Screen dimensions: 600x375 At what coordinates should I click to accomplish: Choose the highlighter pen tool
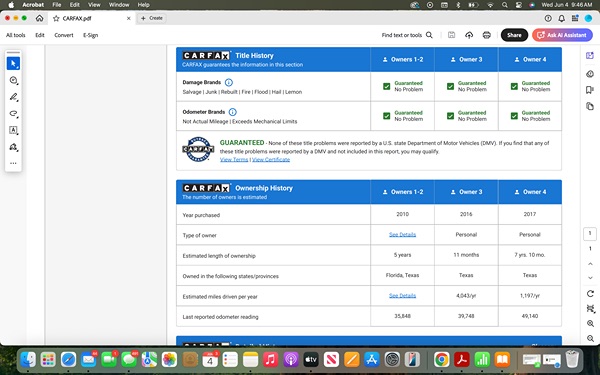point(13,97)
